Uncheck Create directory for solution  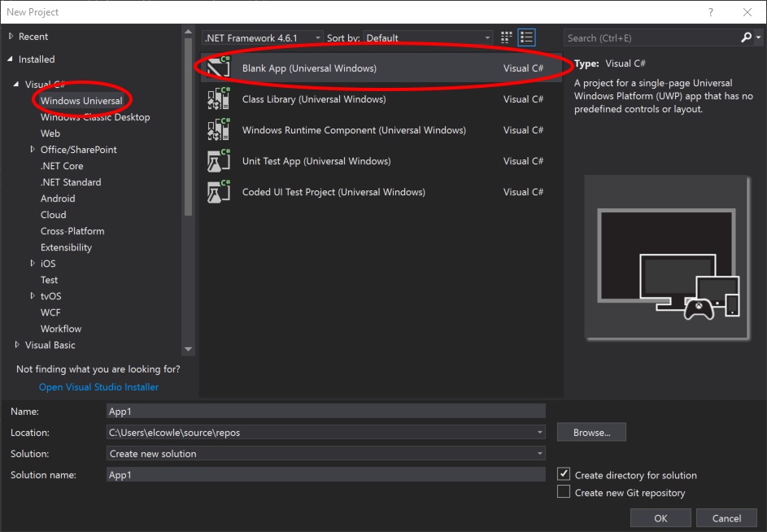(563, 474)
